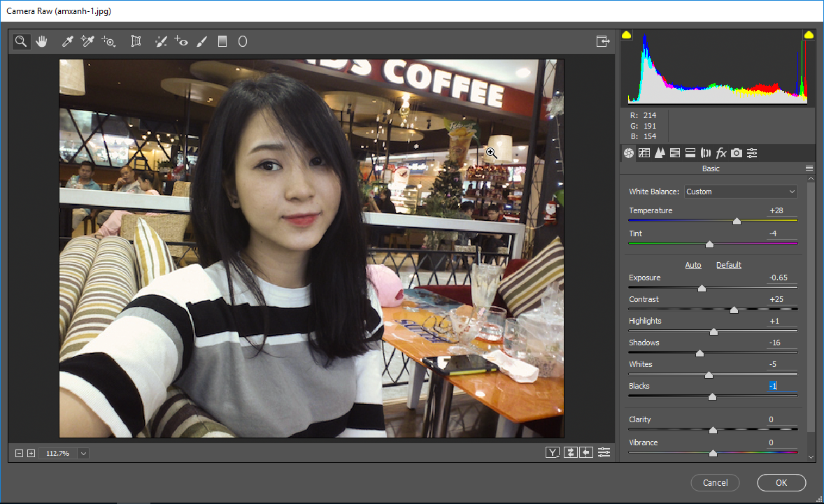The height and width of the screenshot is (504, 824).
Task: Open the Camera Calibration panel tab
Action: [737, 153]
